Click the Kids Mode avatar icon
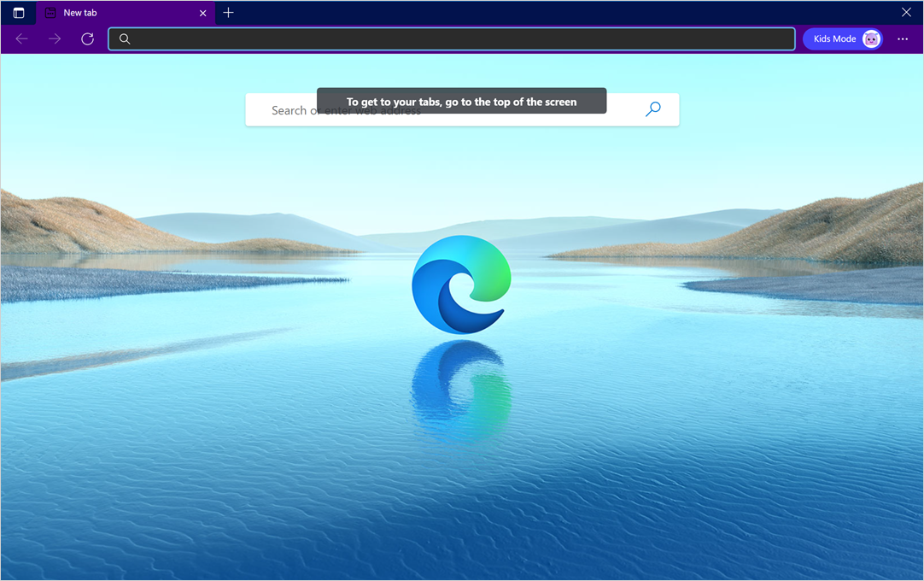The image size is (924, 581). 871,38
